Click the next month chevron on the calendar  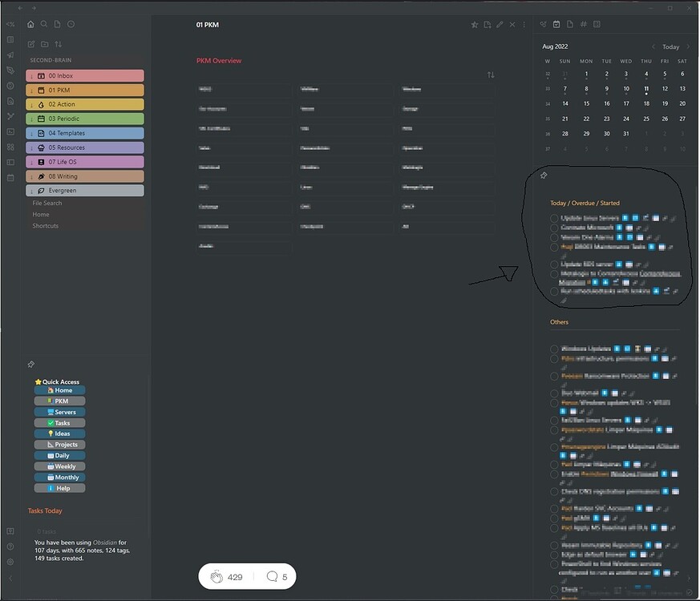(x=687, y=46)
